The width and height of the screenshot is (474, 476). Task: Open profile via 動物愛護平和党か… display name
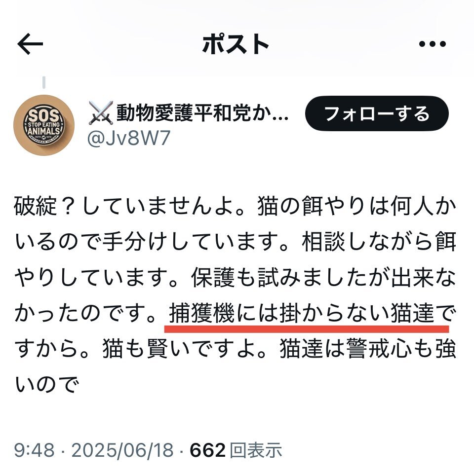(202, 113)
